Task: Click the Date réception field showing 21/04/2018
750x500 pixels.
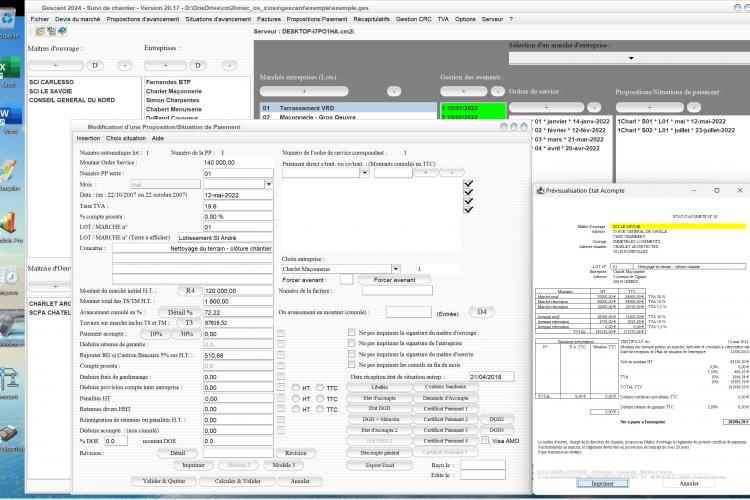Action: [492, 377]
